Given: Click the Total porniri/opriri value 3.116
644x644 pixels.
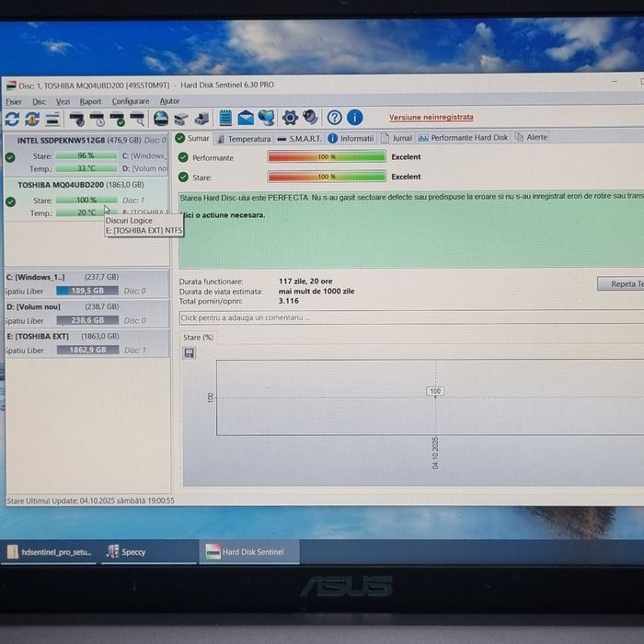Looking at the screenshot, I should pyautogui.click(x=289, y=301).
